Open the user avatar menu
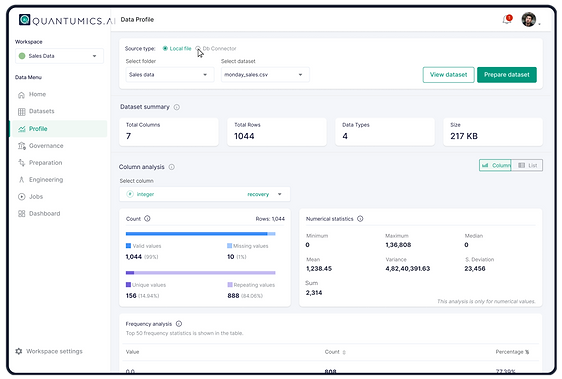Image resolution: width=562 pixels, height=379 pixels. pyautogui.click(x=529, y=19)
